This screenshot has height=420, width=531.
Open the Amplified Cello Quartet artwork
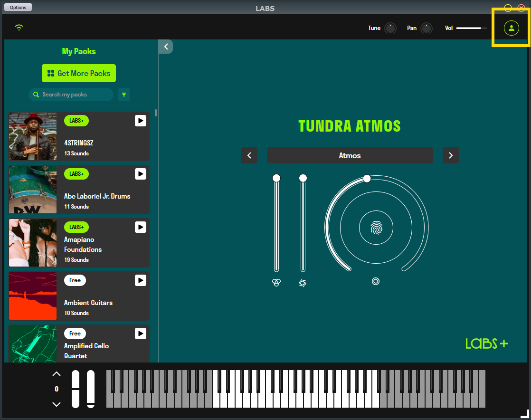point(33,344)
